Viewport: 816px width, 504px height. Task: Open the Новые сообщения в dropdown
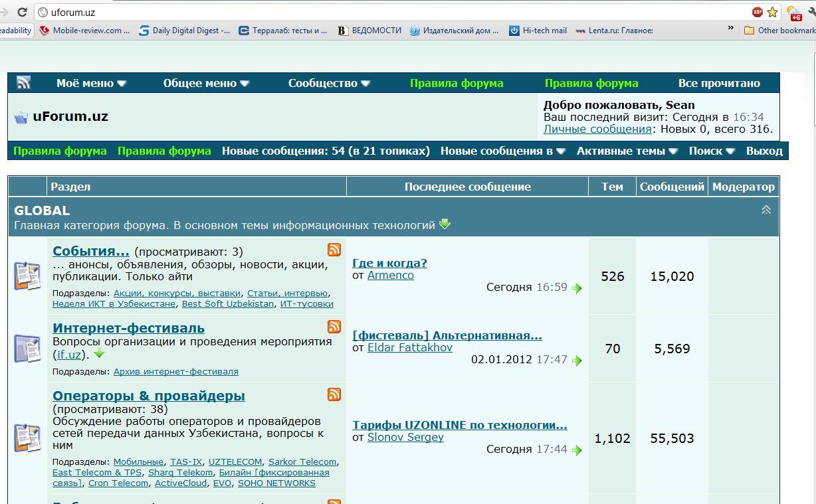[x=503, y=151]
